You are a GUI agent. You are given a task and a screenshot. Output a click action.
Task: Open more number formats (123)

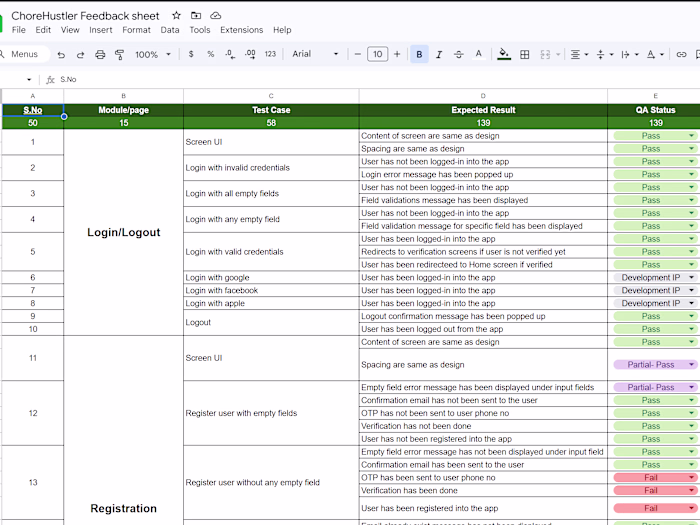(270, 54)
